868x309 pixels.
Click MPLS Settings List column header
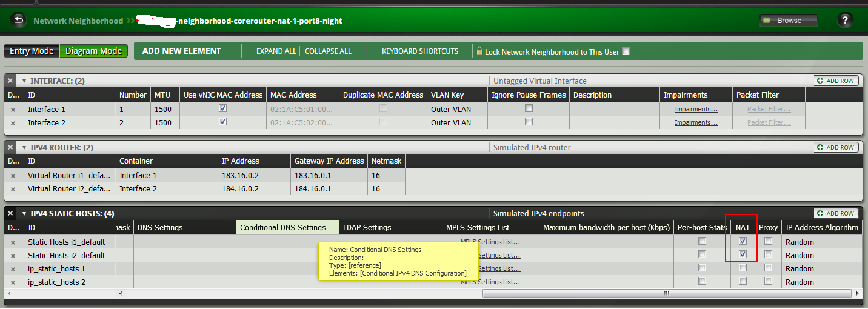490,228
